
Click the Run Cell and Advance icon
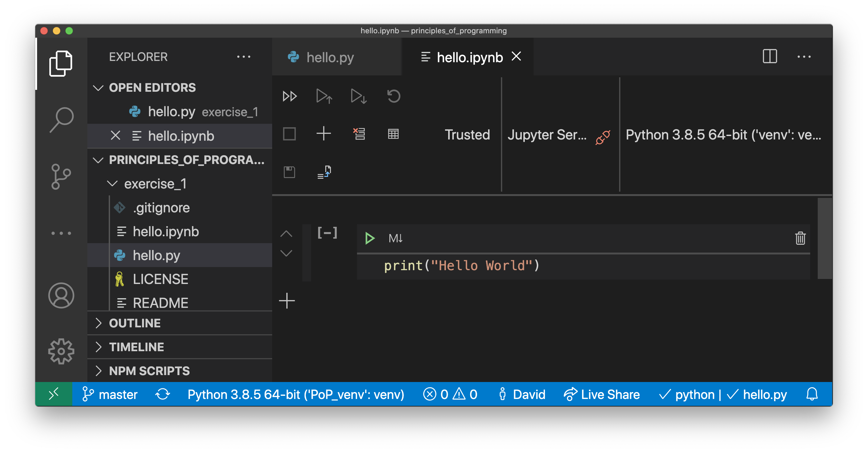tap(359, 95)
